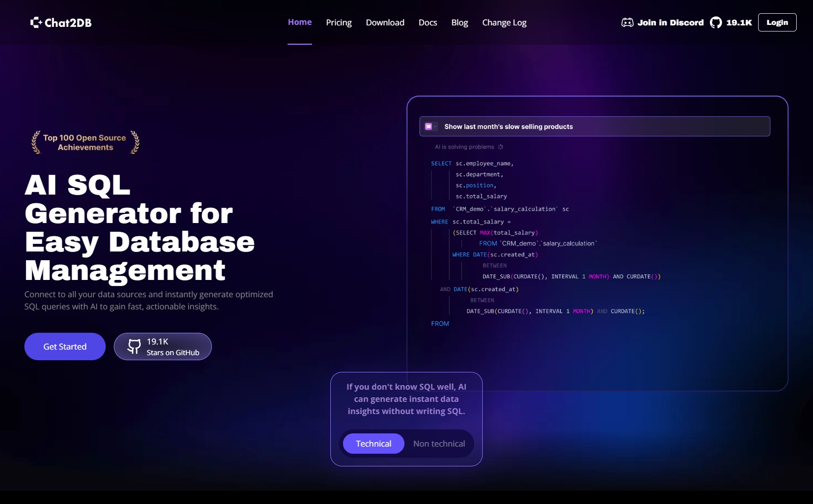The image size is (813, 504).
Task: Click the 19.1K Stars on GitHub button
Action: [163, 346]
